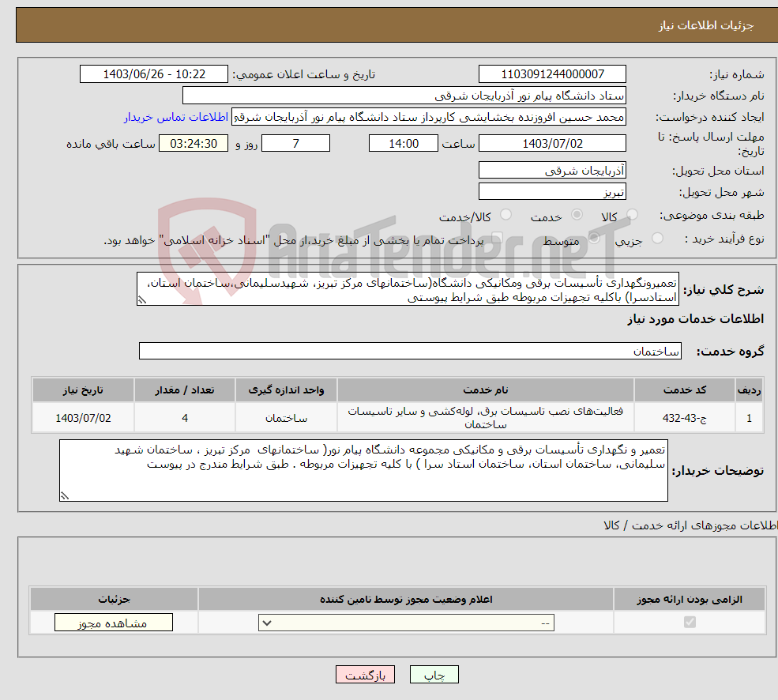The image size is (778, 700).
Task: Click the buyer organization name field
Action: point(404,96)
